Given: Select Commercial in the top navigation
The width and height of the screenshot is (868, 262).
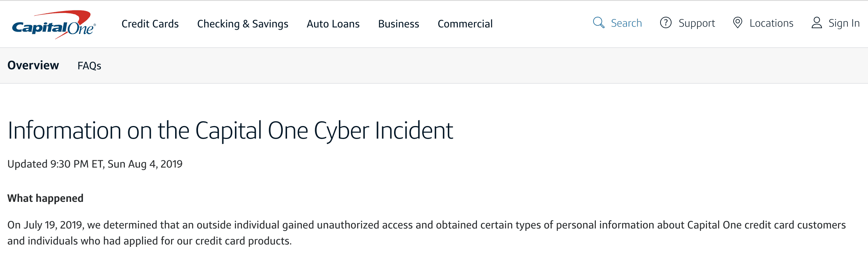Looking at the screenshot, I should pos(465,24).
